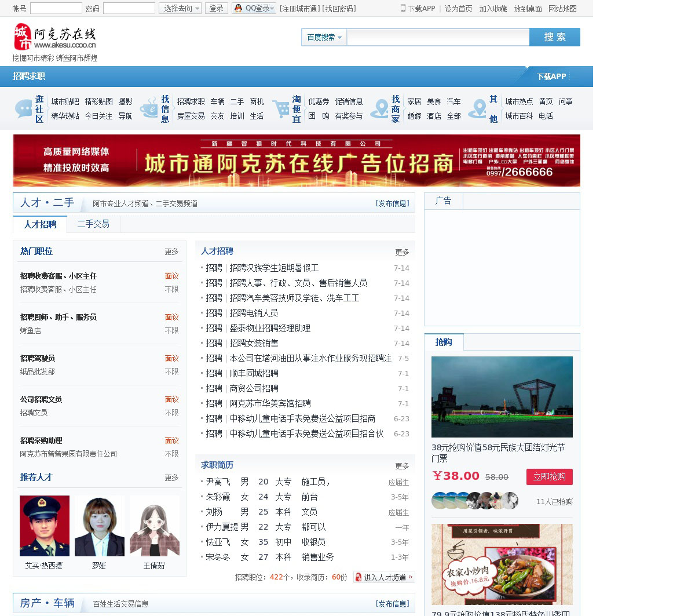Click the map pin icon beside 其他

pyautogui.click(x=478, y=108)
